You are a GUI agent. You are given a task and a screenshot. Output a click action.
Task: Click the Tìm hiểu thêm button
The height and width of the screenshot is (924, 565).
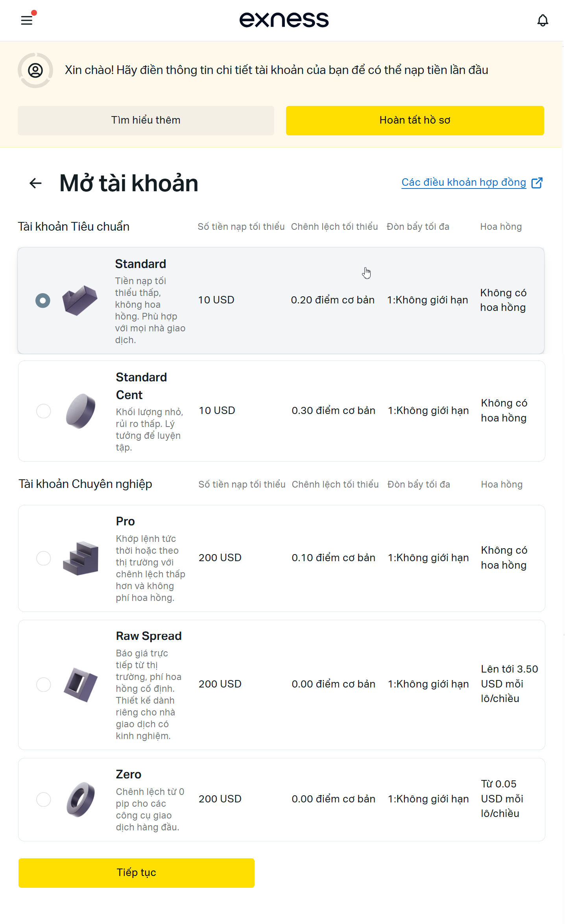pyautogui.click(x=146, y=120)
